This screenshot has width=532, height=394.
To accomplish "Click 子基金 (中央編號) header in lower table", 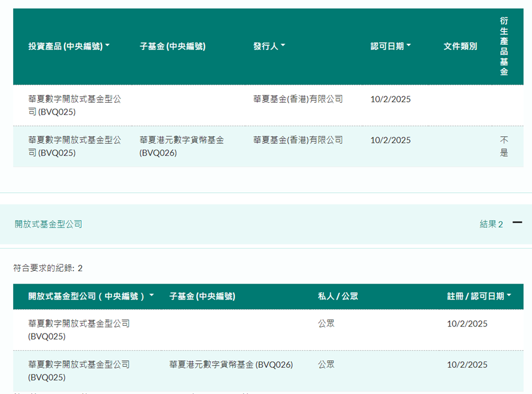I will pos(202,296).
